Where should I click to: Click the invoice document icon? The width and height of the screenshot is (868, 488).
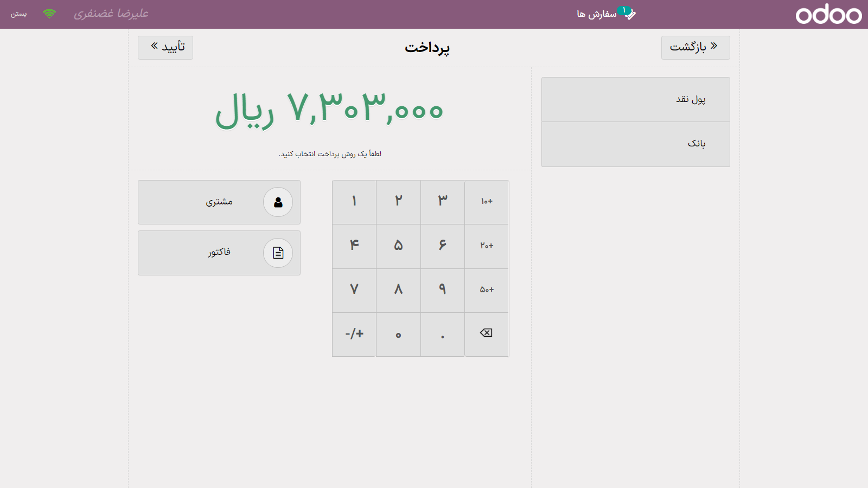(x=278, y=253)
